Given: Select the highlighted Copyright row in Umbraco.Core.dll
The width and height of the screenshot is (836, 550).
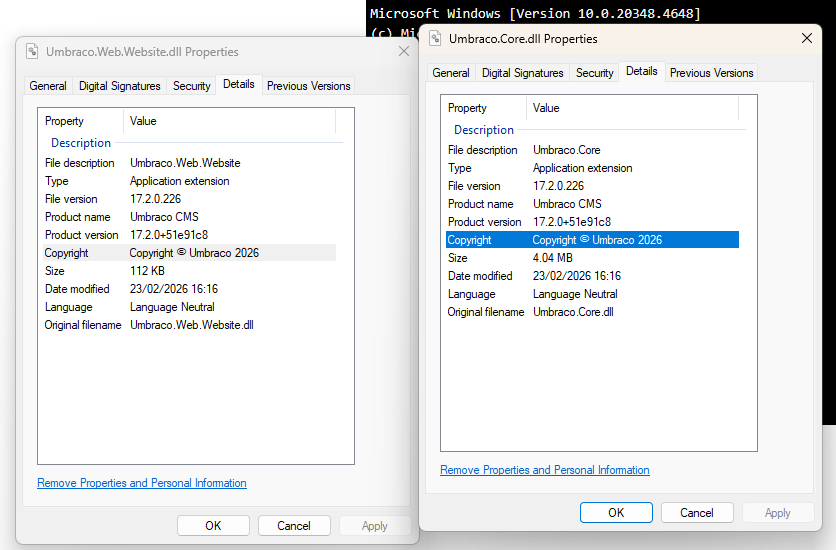Looking at the screenshot, I should point(592,240).
